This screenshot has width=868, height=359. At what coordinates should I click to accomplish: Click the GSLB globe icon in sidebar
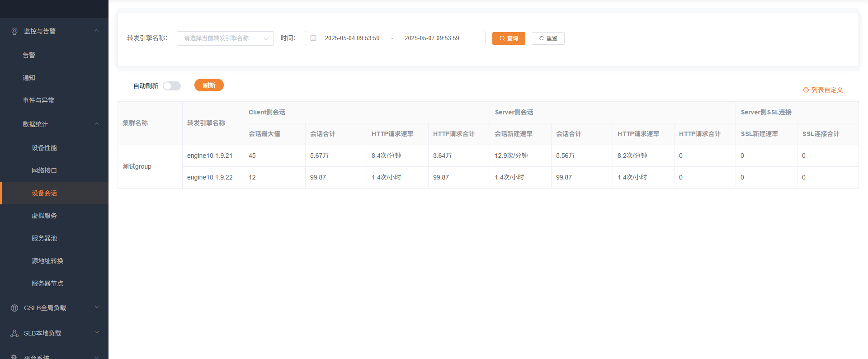click(14, 308)
